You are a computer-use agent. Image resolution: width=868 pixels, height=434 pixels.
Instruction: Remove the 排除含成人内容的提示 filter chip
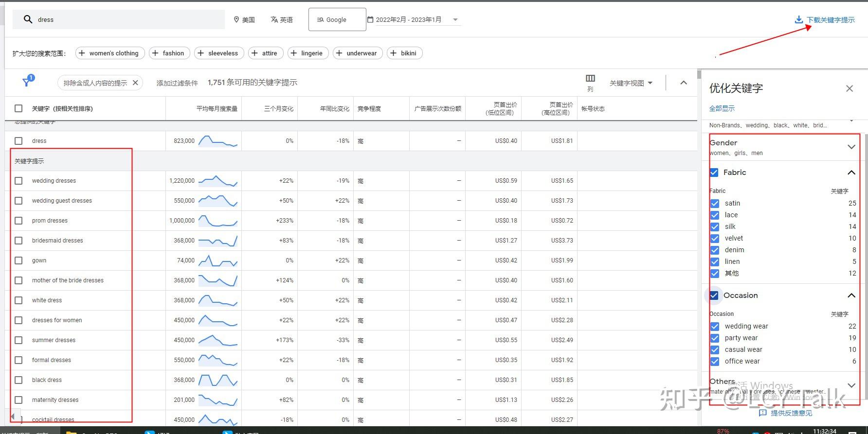tap(135, 83)
